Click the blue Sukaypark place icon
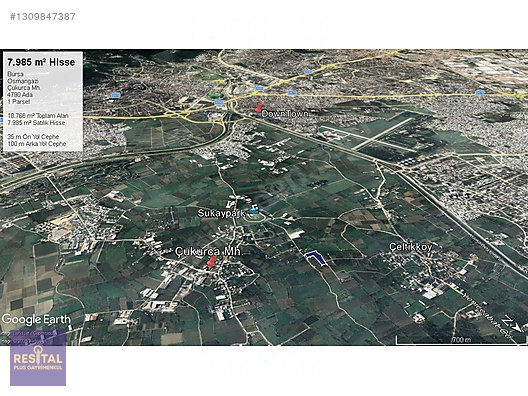This screenshot has width=528, height=396. (x=252, y=211)
